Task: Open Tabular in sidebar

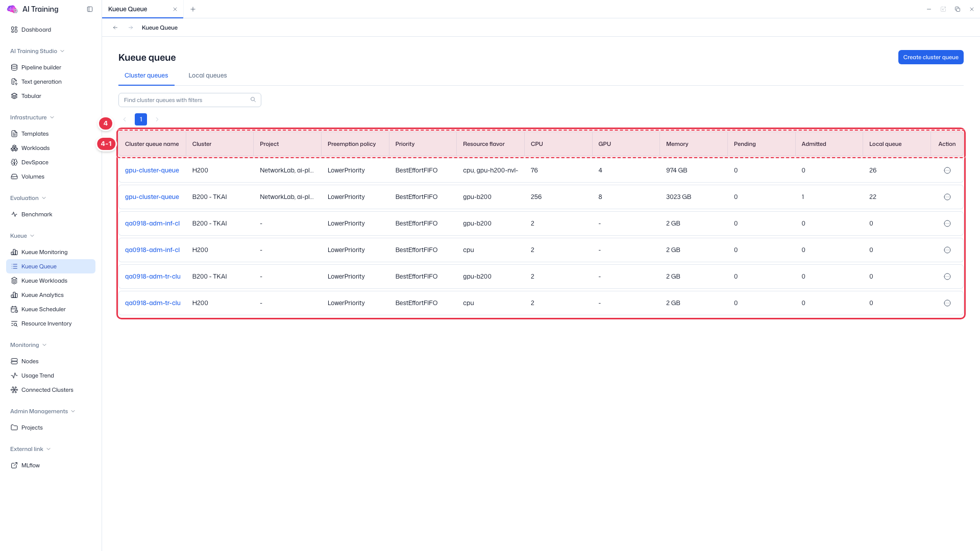Action: 51,96
